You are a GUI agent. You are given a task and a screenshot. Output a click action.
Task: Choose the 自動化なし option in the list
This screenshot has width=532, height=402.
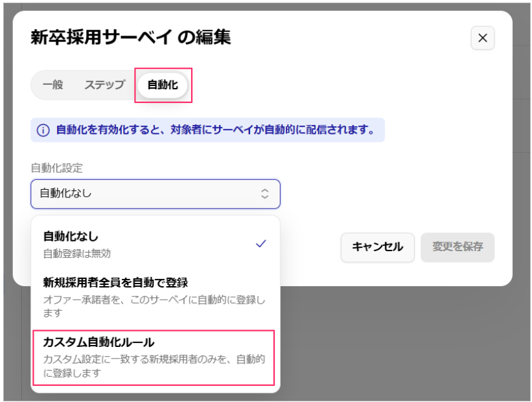pyautogui.click(x=156, y=244)
